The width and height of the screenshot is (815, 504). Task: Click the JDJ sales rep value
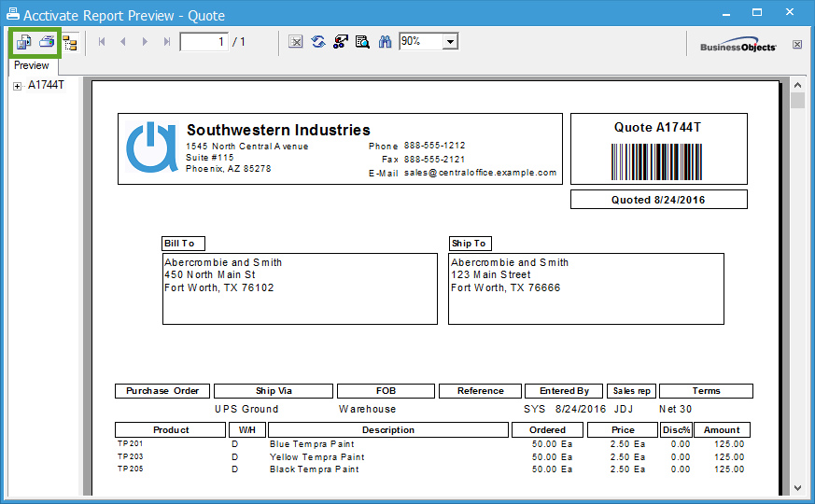point(624,409)
